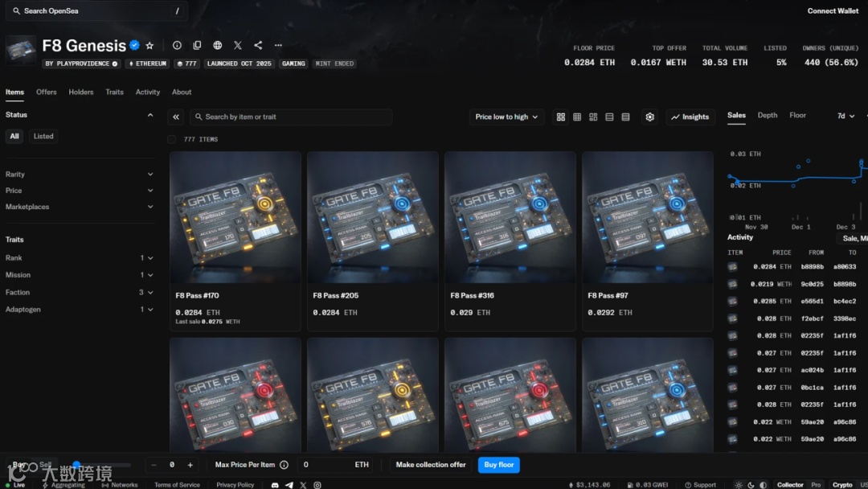Open display settings gear icon
Screen dimensions: 868x489
coord(650,117)
